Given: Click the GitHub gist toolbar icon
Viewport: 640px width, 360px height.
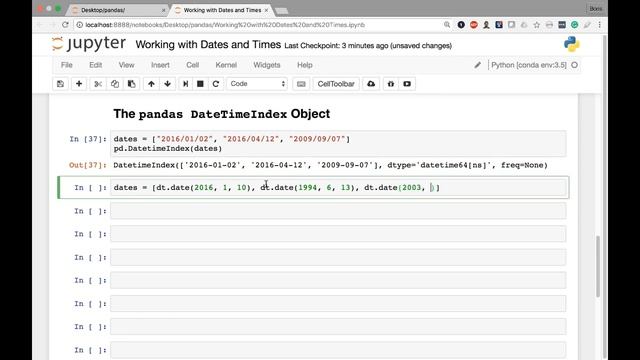Looking at the screenshot, I should 391,84.
